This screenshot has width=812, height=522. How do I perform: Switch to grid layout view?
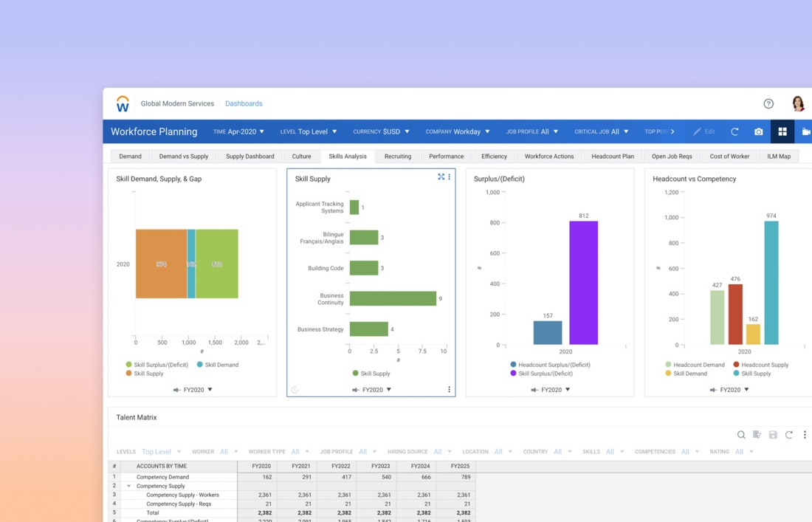point(782,131)
